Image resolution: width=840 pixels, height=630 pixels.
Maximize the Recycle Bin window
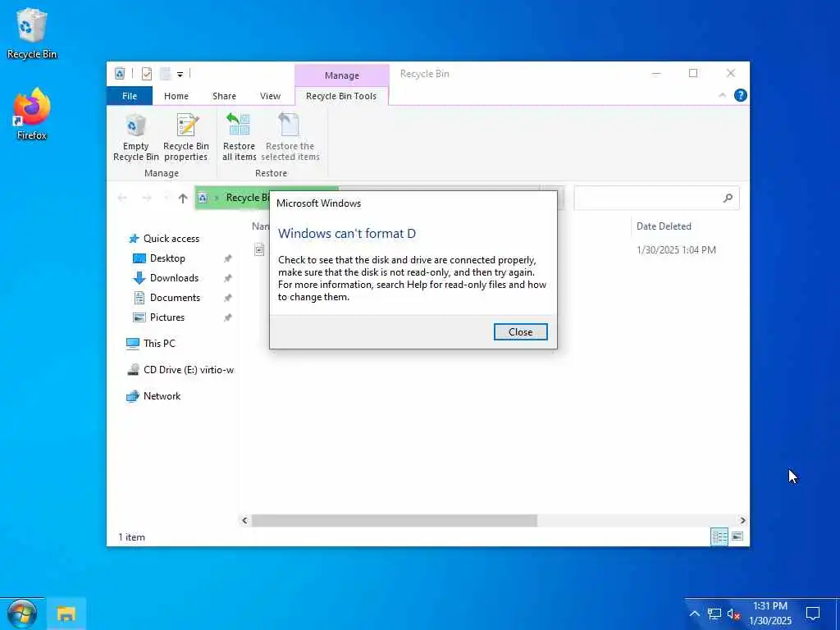click(693, 73)
